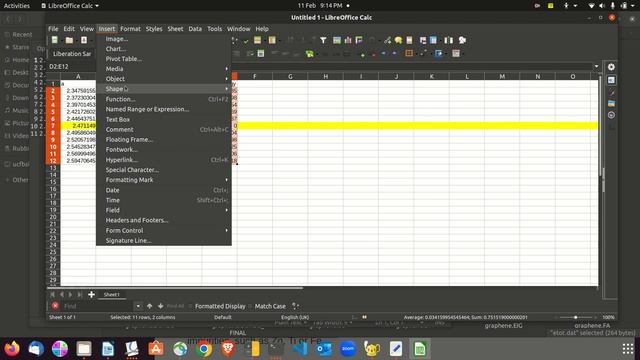Screen dimensions: 640x360
Task: Click the Find text field
Action: [x=97, y=306]
